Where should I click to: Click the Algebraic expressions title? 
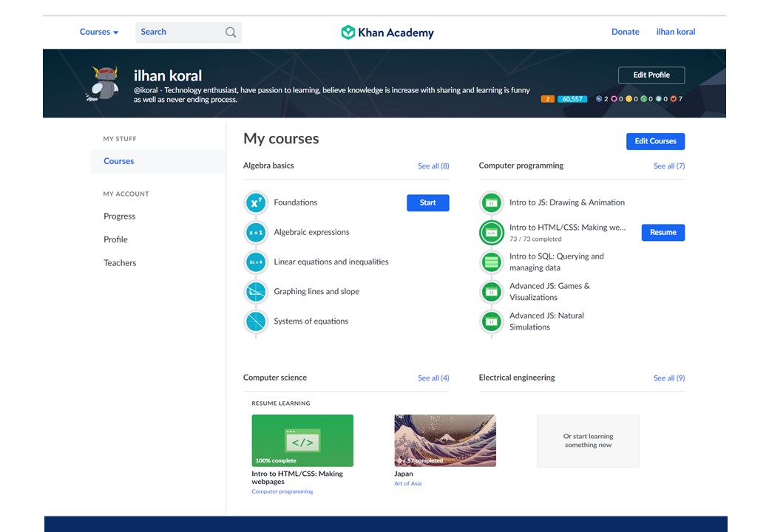[x=311, y=232]
